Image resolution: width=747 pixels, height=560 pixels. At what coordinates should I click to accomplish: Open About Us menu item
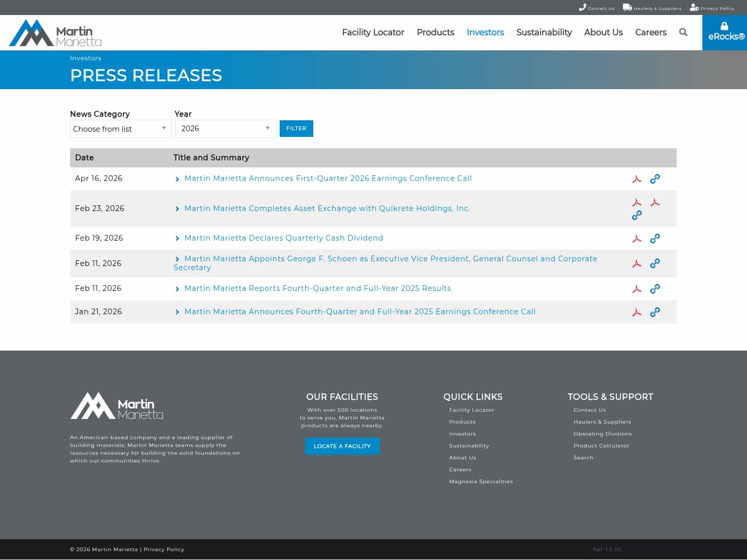[603, 32]
